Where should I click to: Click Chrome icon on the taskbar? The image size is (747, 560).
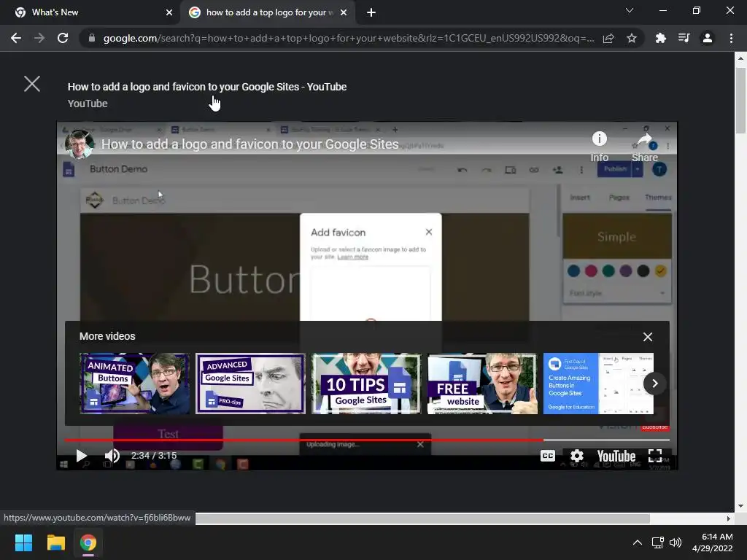[88, 542]
